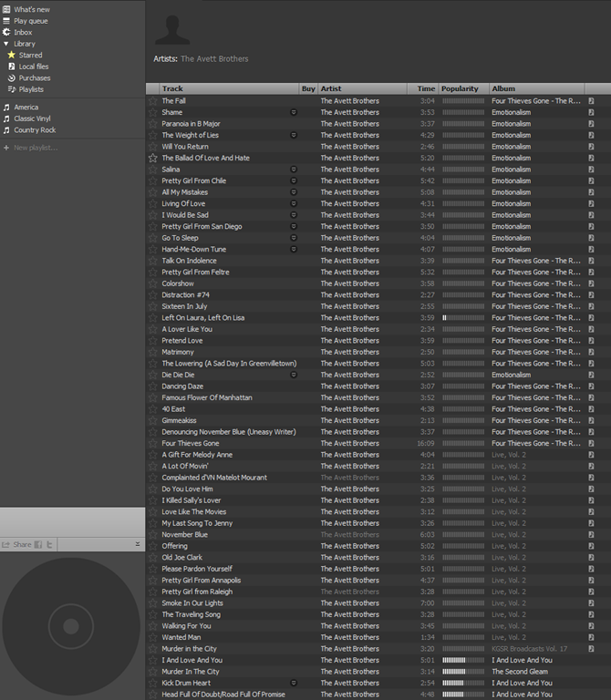The width and height of the screenshot is (611, 700).
Task: Select the Classic Vinyl playlist
Action: pyautogui.click(x=34, y=118)
